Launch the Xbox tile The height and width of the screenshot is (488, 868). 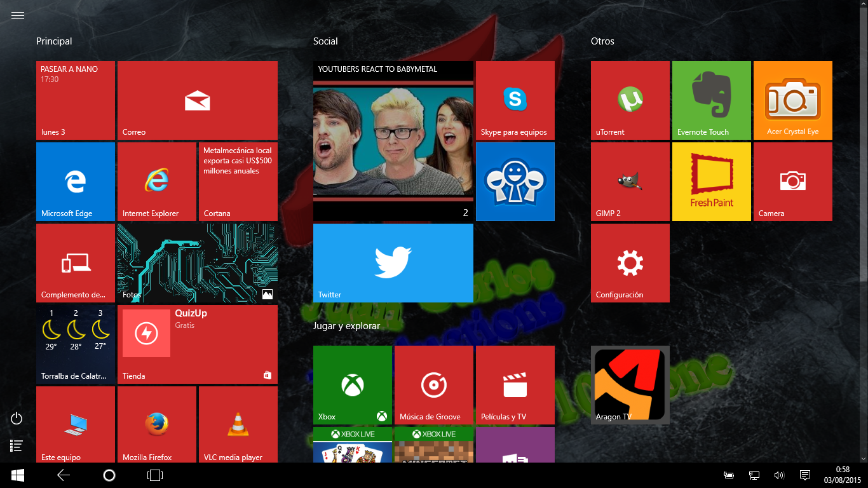point(353,385)
